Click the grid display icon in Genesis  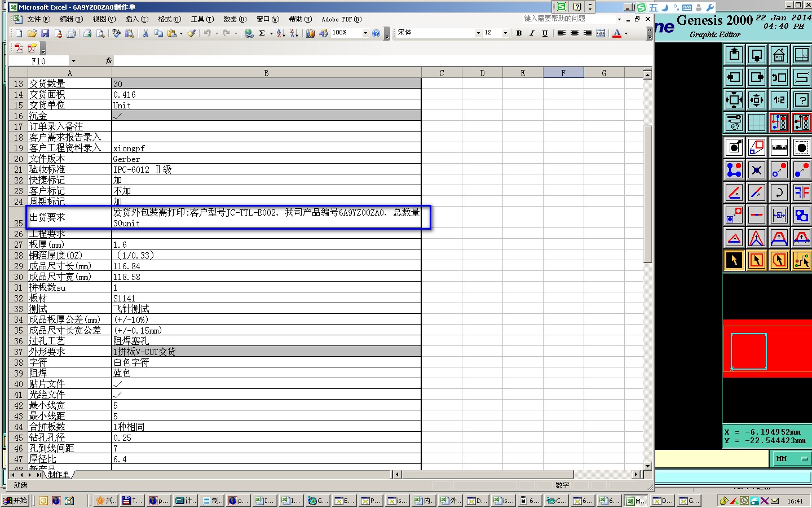click(756, 122)
